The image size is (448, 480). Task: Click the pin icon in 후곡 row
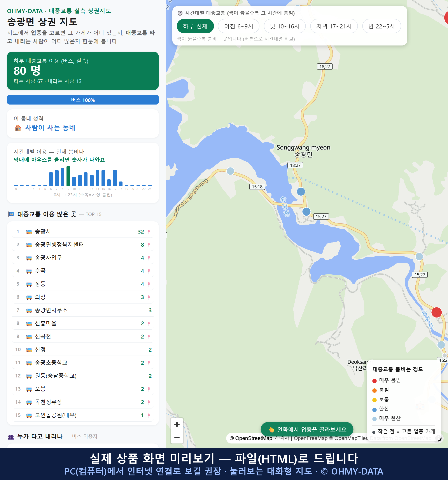click(149, 271)
